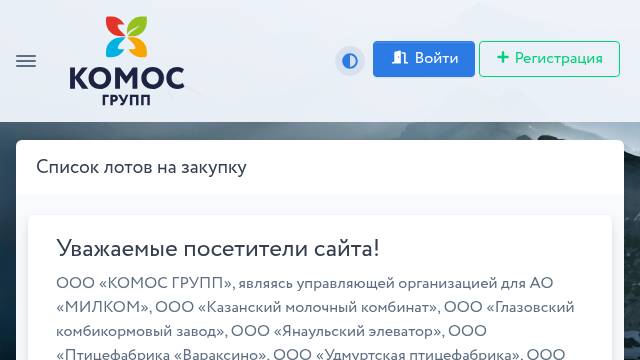This screenshot has width=640, height=360.
Task: Click the KOMOS ГРУПП logo
Action: (x=127, y=60)
